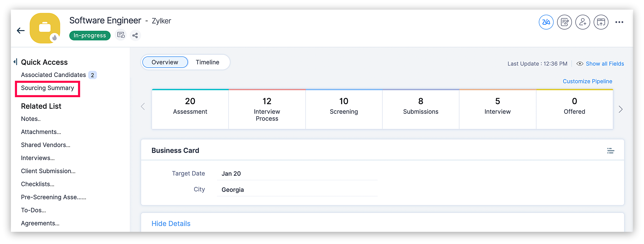Toggle Show all Fields eye icon
The height and width of the screenshot is (244, 644).
click(x=580, y=63)
